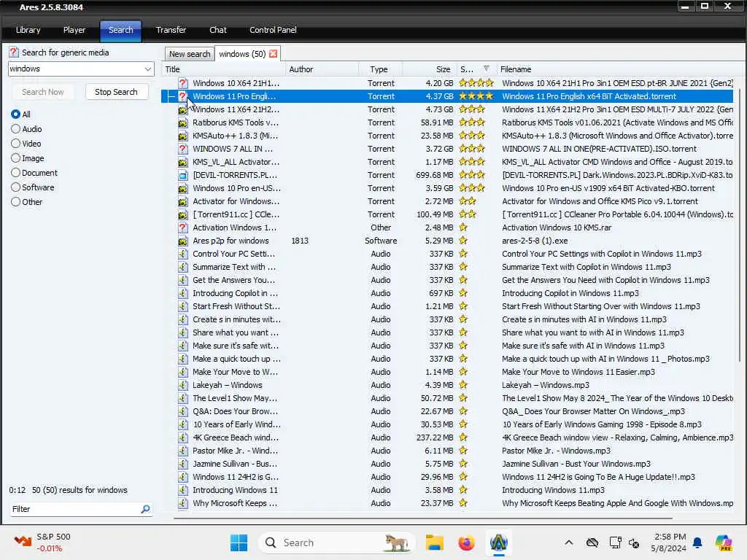
Task: Click icon of Windows 10 Pro en-US row
Action: pyautogui.click(x=182, y=188)
